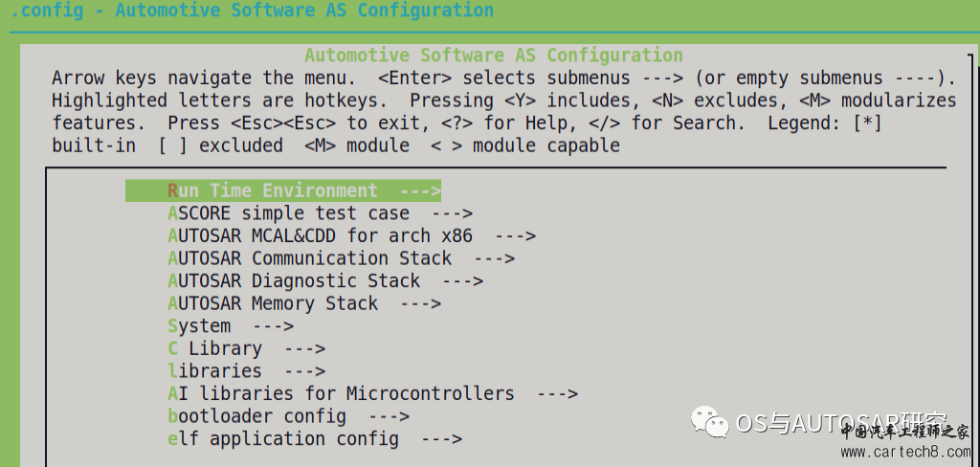Open the System submenu
The width and height of the screenshot is (980, 467).
point(231,325)
